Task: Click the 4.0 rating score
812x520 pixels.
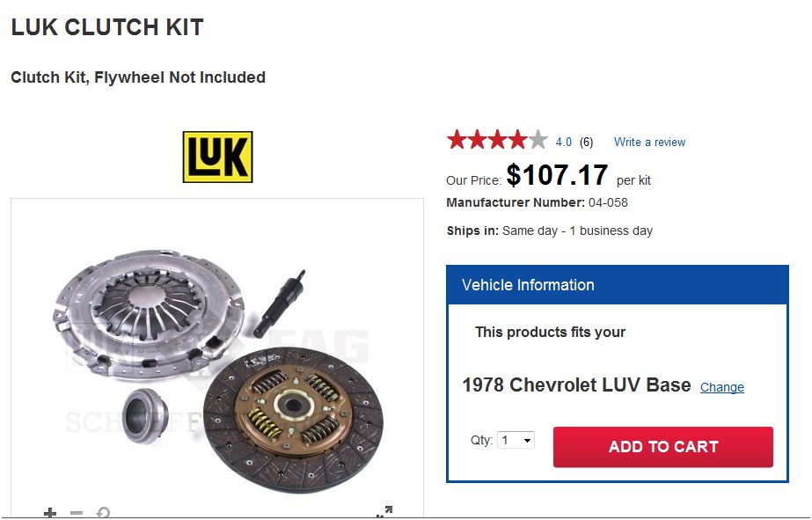Action: tap(563, 142)
